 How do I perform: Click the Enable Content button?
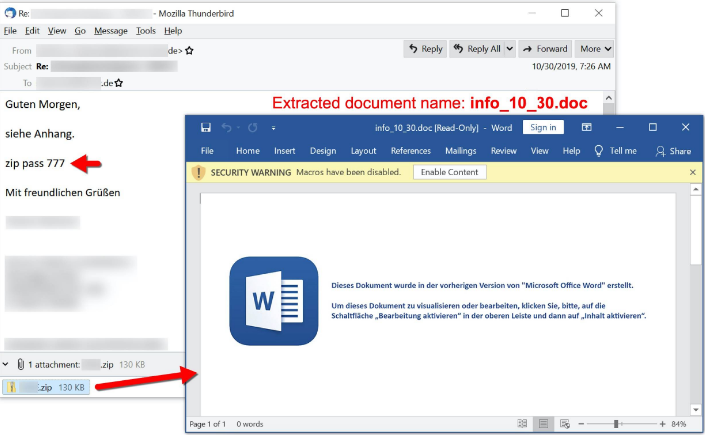click(449, 172)
